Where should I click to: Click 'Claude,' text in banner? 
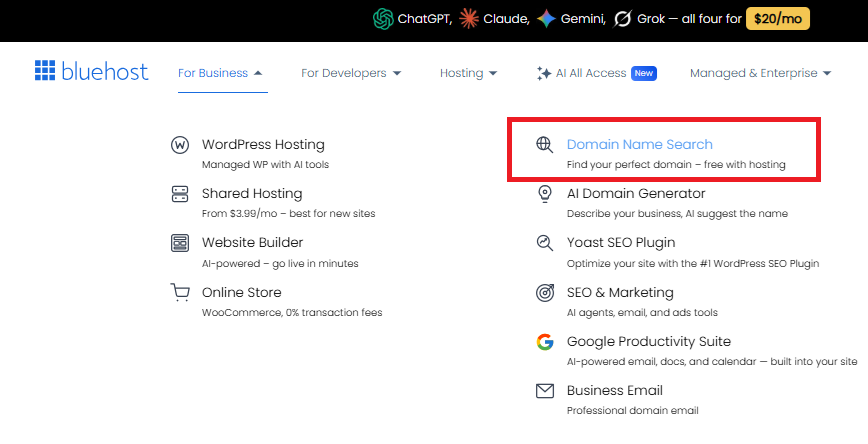(x=507, y=19)
